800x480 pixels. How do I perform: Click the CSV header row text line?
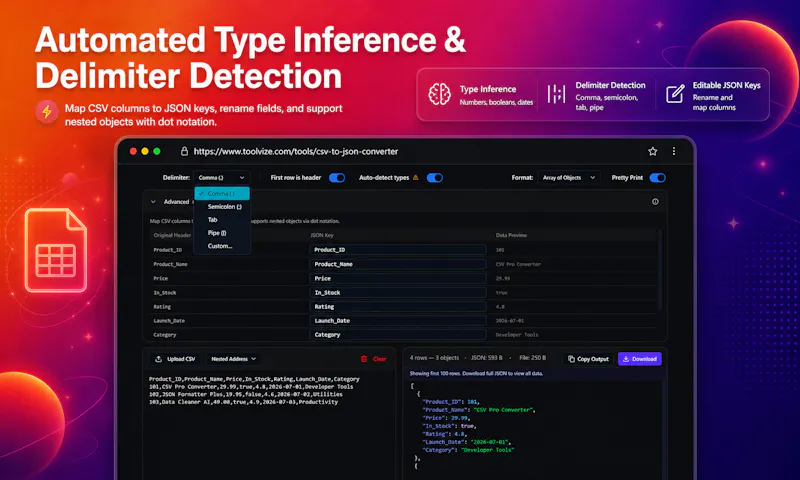click(x=254, y=379)
